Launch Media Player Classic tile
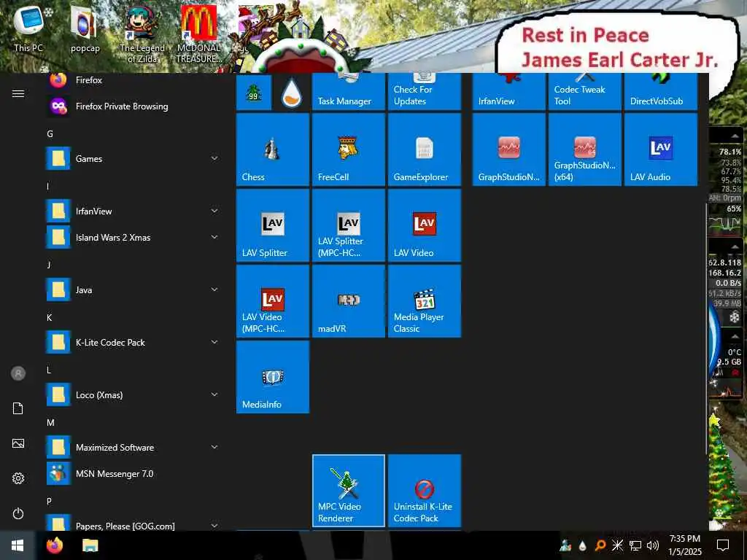This screenshot has height=560, width=747. coord(425,301)
